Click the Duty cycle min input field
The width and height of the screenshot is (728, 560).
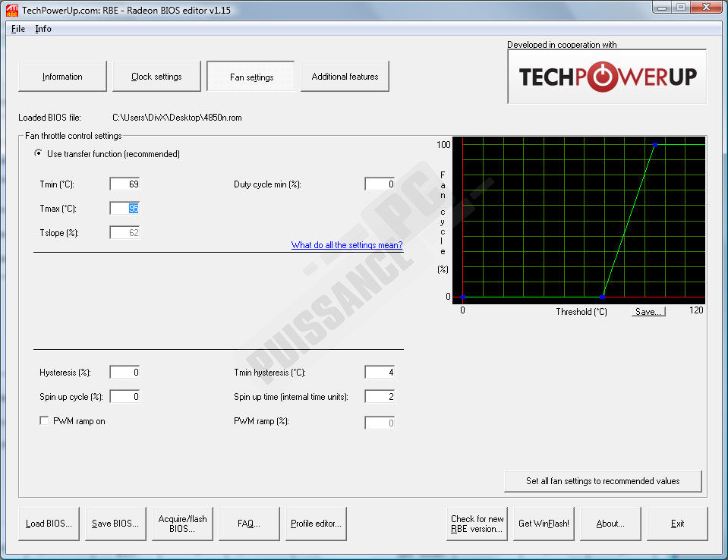[x=380, y=184]
